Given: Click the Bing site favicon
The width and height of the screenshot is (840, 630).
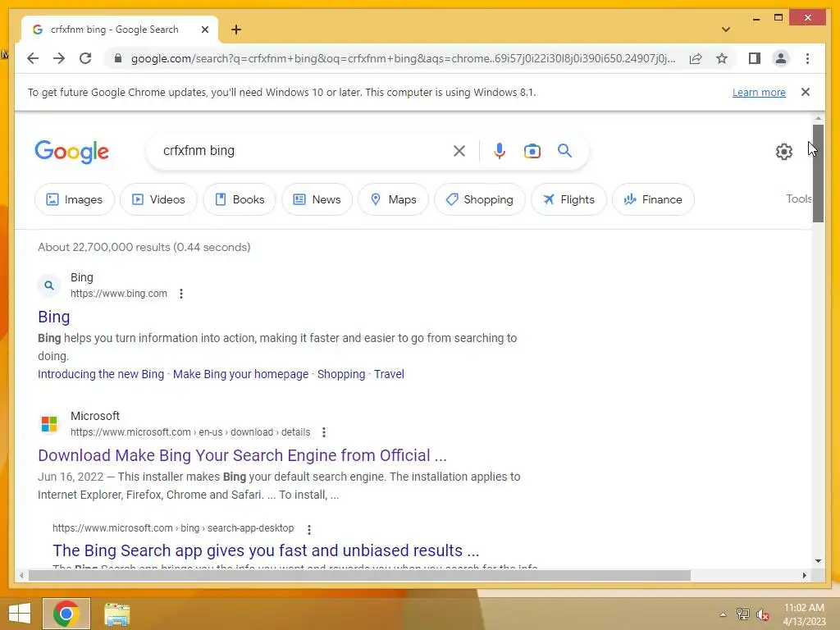Looking at the screenshot, I should 48,285.
